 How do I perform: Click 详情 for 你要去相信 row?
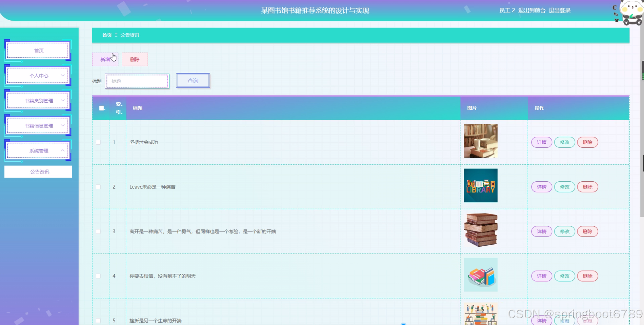pos(542,276)
